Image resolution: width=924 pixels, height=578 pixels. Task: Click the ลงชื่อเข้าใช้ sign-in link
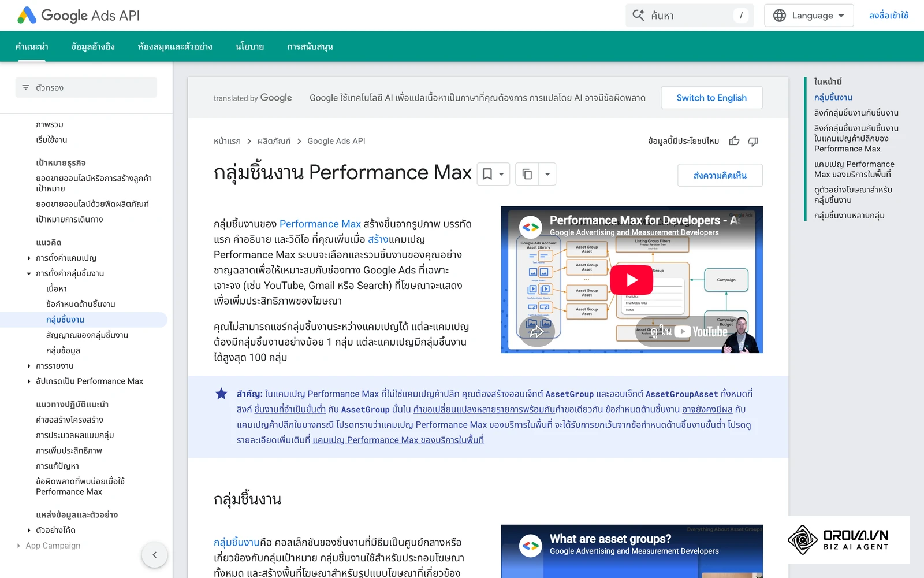click(x=888, y=16)
